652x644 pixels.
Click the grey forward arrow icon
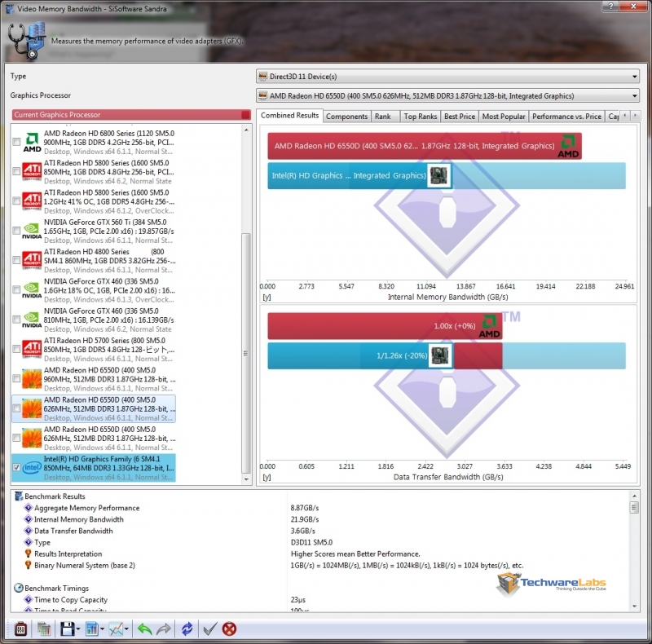pyautogui.click(x=162, y=629)
